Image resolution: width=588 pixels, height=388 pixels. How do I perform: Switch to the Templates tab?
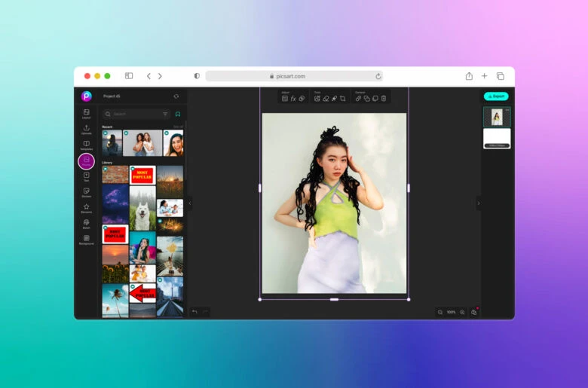(x=86, y=145)
